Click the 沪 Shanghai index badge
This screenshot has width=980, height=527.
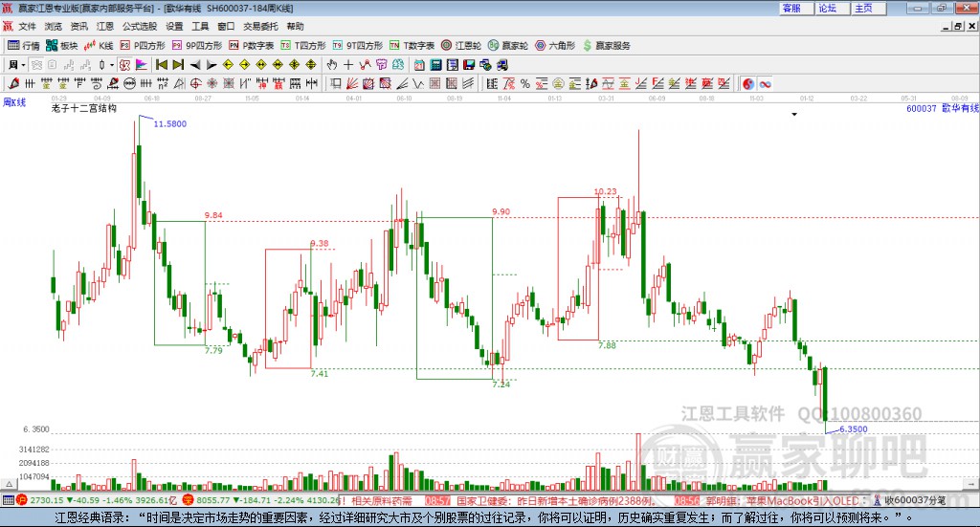pyautogui.click(x=22, y=500)
